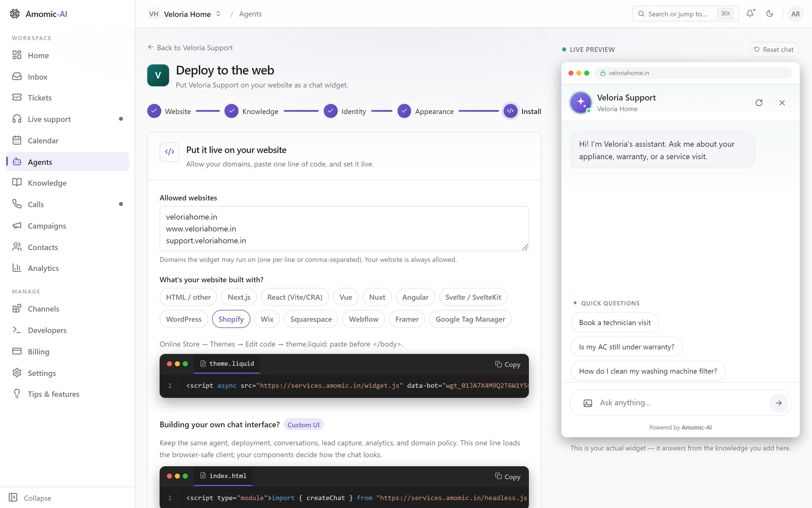Refresh the Veloria Support chat widget
812x508 pixels.
(759, 103)
